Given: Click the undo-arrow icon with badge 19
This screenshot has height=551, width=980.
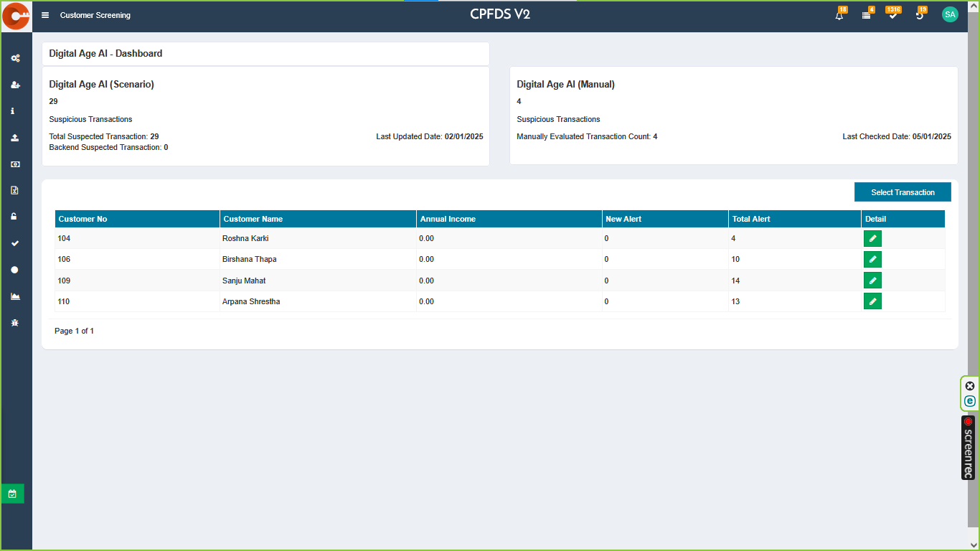Looking at the screenshot, I should (x=920, y=15).
